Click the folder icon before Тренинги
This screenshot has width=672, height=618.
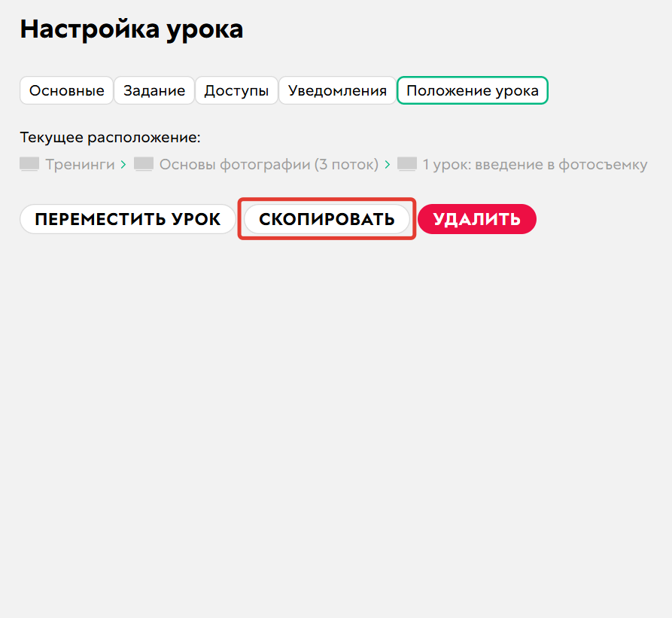pyautogui.click(x=29, y=164)
